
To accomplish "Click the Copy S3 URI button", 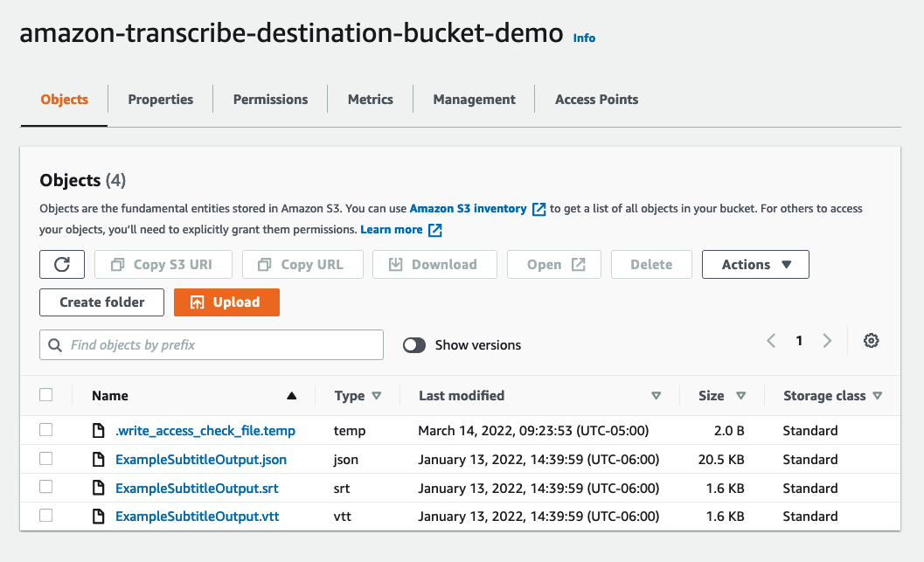I will pyautogui.click(x=163, y=265).
